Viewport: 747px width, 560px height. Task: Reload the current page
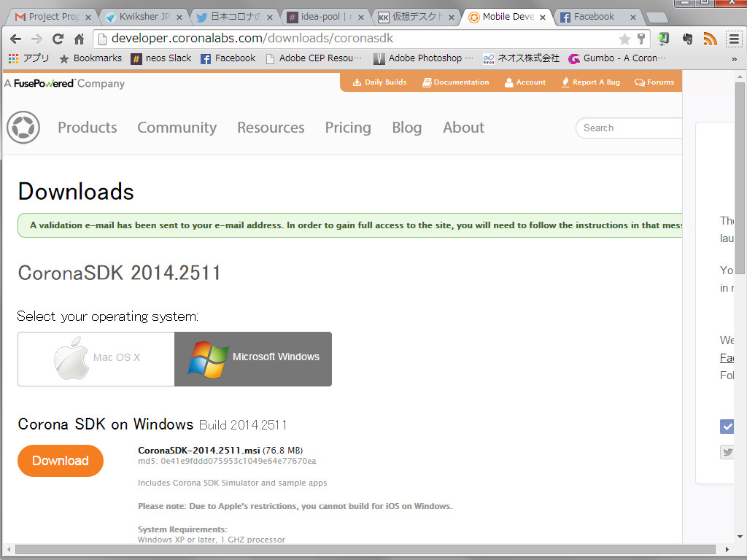[x=58, y=39]
